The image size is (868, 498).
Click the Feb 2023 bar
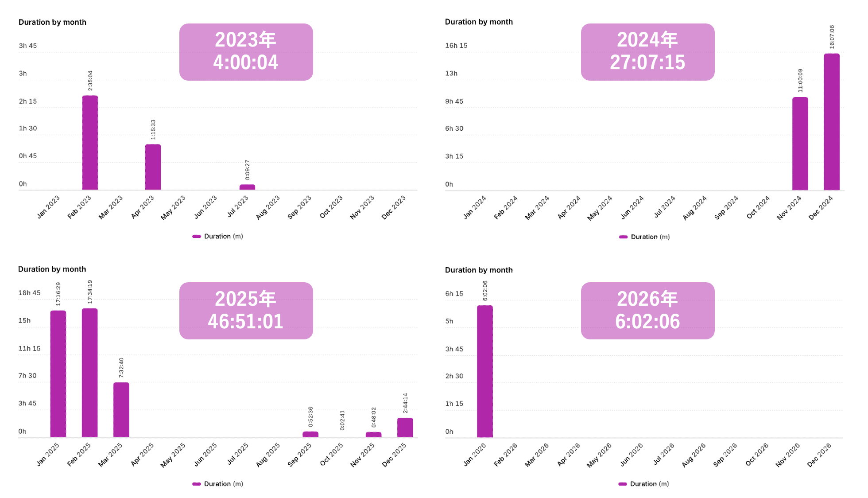point(90,143)
